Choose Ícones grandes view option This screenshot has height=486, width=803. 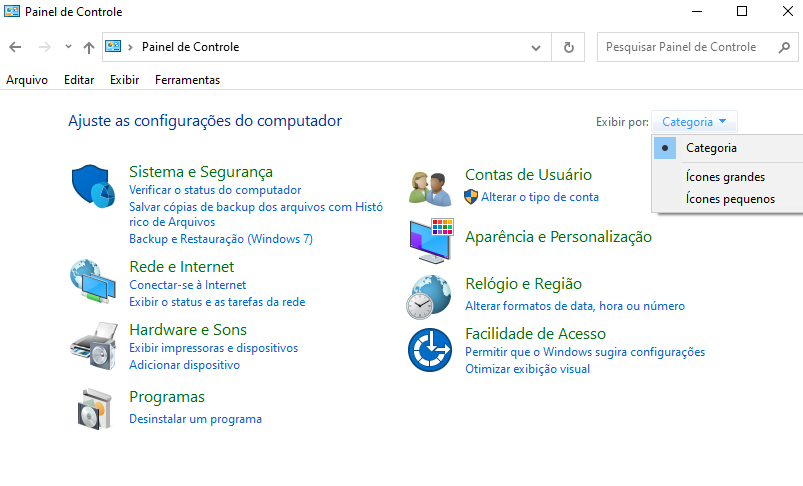click(725, 177)
